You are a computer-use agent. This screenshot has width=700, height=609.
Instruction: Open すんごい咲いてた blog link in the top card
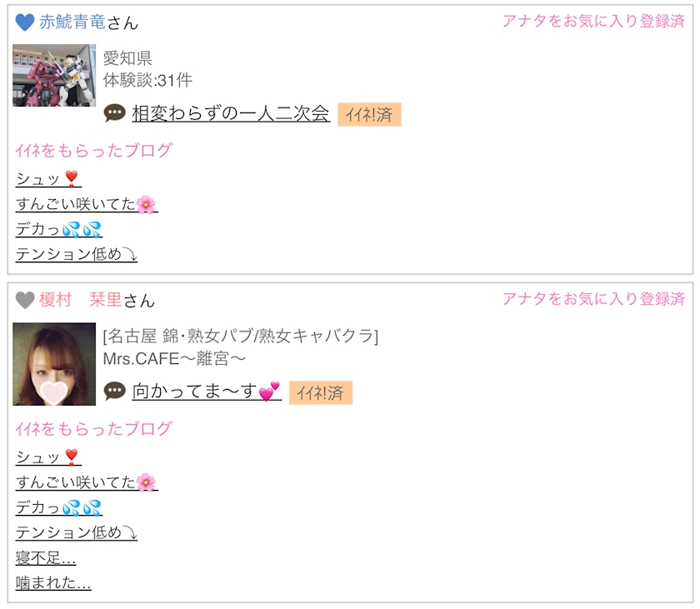pos(87,204)
